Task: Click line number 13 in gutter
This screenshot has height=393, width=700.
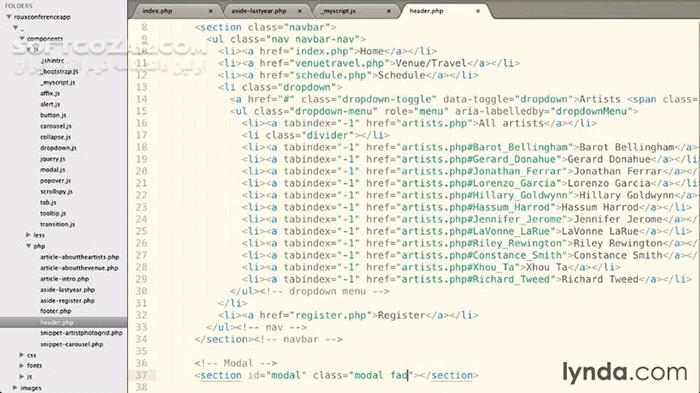Action: [142, 87]
